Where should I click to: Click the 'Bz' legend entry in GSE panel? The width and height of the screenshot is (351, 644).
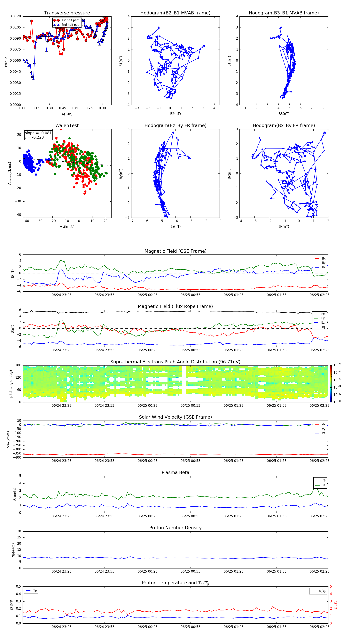pyautogui.click(x=320, y=267)
